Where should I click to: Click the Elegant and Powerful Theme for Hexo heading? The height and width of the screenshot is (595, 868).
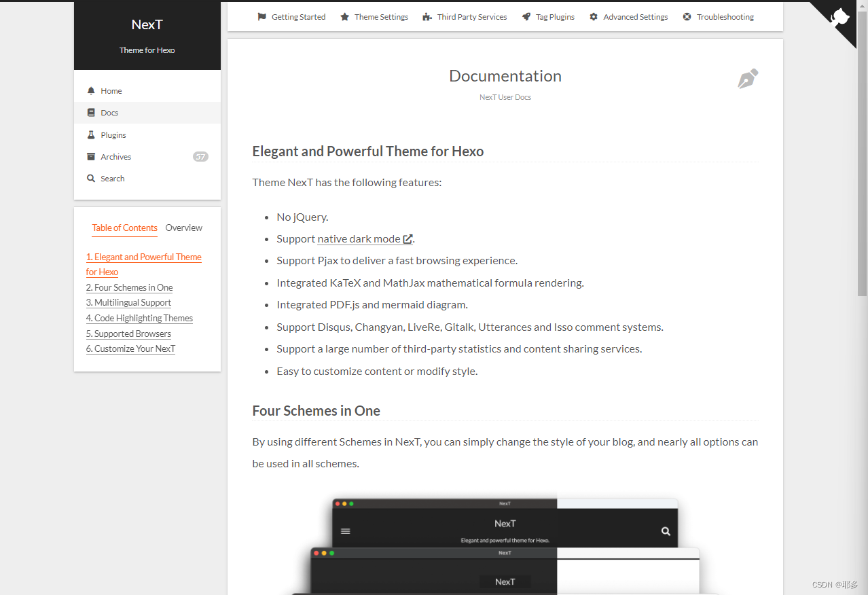click(368, 151)
